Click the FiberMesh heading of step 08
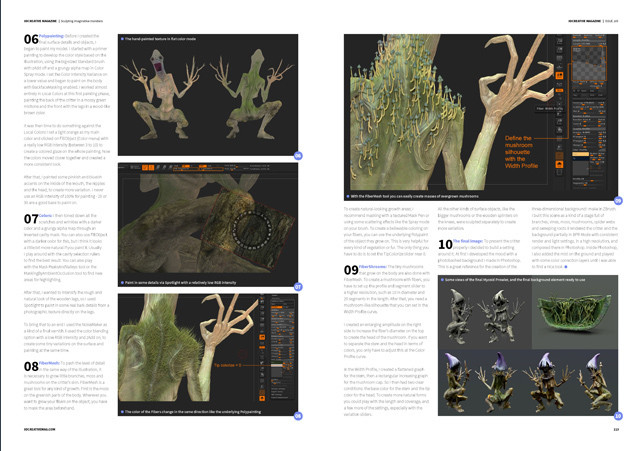This screenshot has width=641, height=451. (49, 363)
